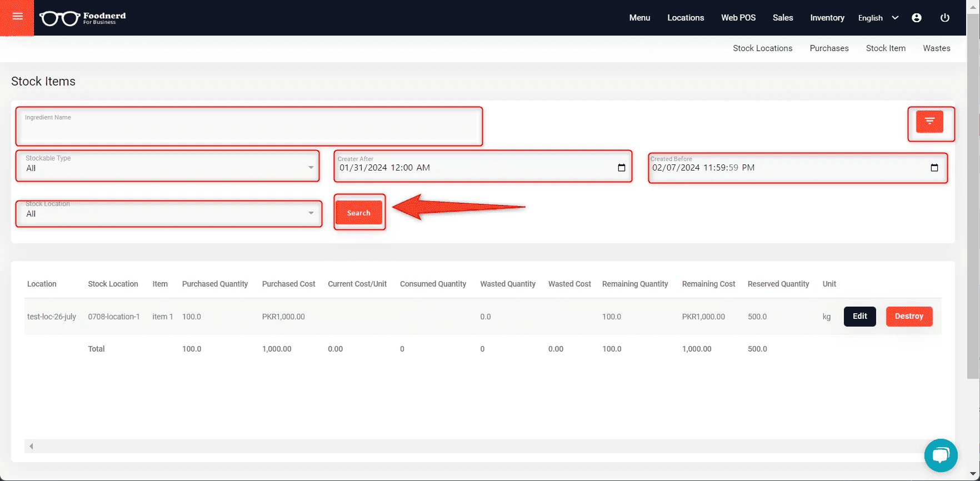Open the chat support bubble

(941, 455)
